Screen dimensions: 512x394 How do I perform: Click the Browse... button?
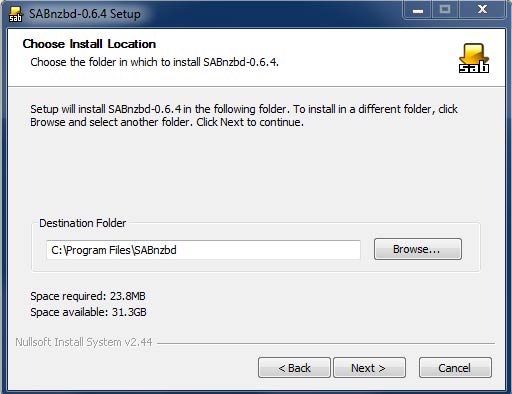pos(418,249)
